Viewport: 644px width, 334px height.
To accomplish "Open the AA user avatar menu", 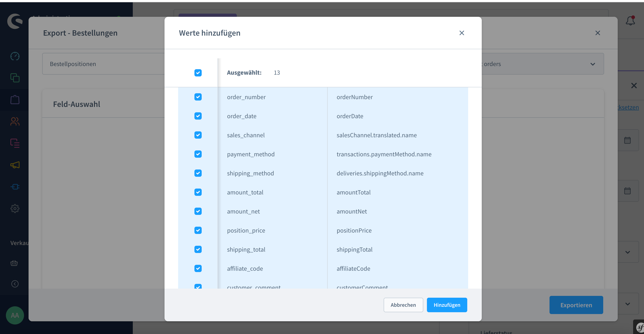I will pyautogui.click(x=15, y=315).
